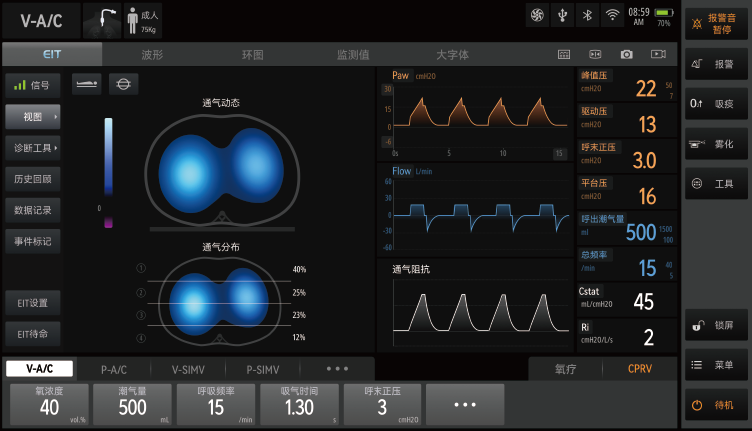The height and width of the screenshot is (431, 752).
Task: Toggle 待机 standby mode
Action: click(x=716, y=405)
